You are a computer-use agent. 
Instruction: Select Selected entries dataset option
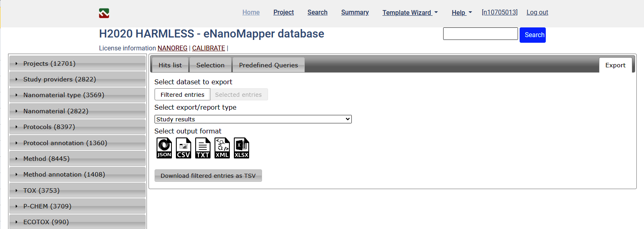238,94
